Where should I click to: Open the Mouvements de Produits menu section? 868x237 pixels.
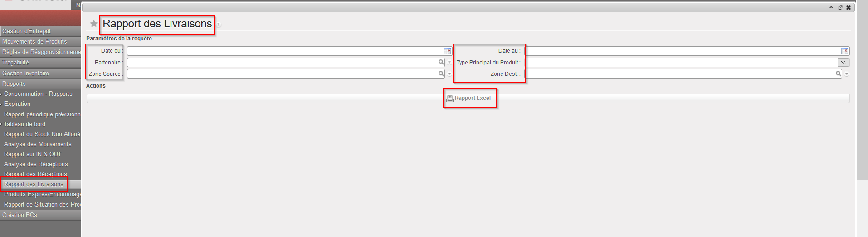(x=40, y=41)
